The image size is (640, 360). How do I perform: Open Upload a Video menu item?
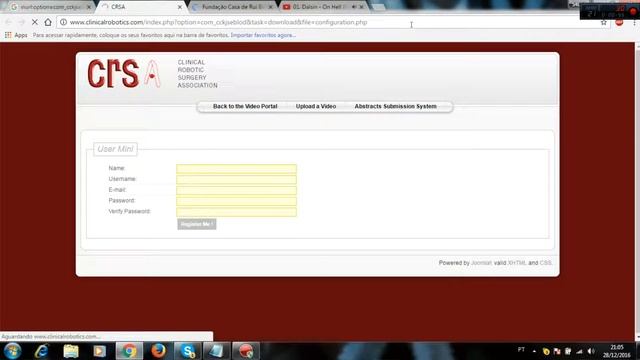(316, 106)
